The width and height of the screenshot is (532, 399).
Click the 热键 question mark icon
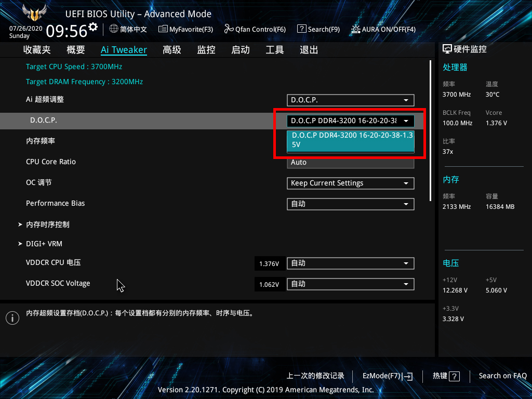click(454, 376)
